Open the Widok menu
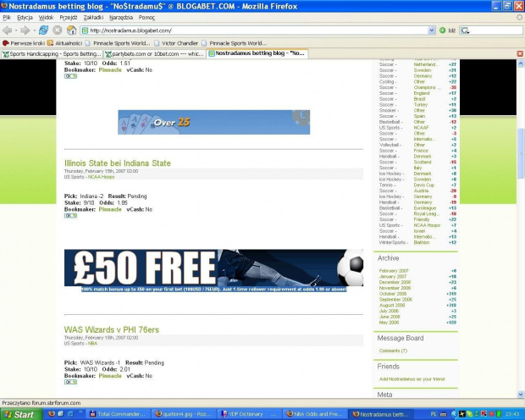The height and width of the screenshot is (420, 525). point(46,18)
